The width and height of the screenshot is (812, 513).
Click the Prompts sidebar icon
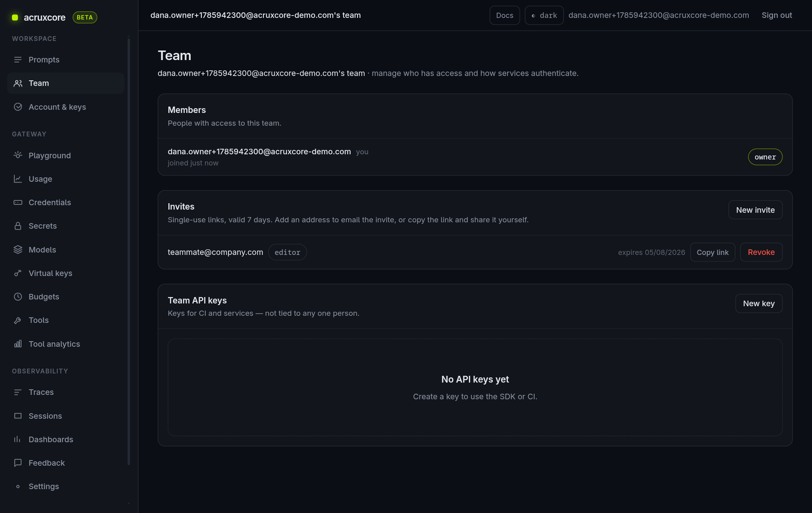18,60
